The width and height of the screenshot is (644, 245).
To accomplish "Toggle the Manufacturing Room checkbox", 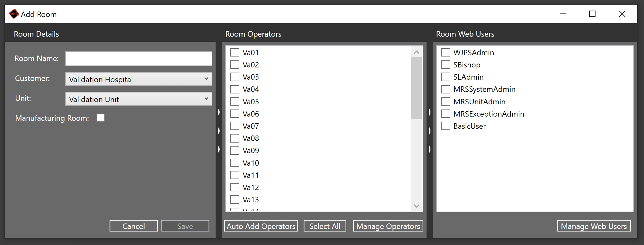I will coord(101,118).
